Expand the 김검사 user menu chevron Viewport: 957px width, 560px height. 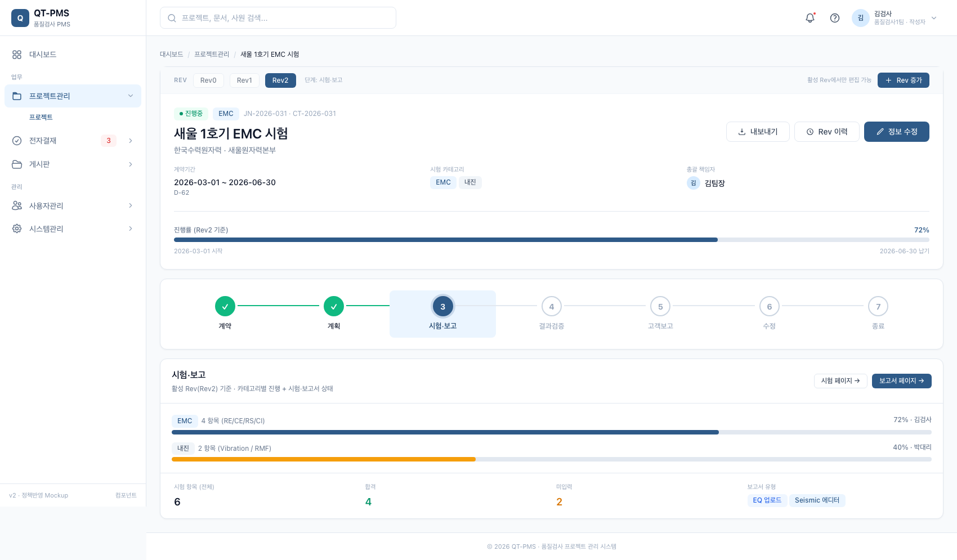click(x=934, y=18)
